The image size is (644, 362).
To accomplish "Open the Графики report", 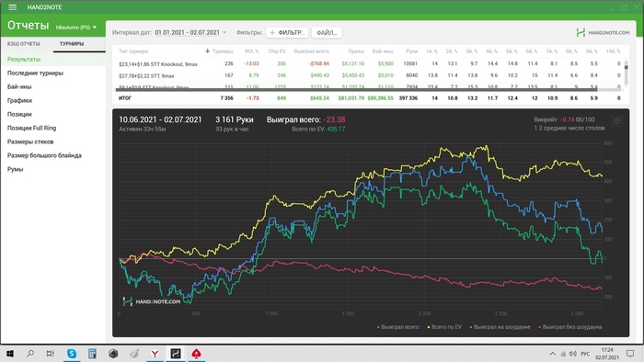I will pyautogui.click(x=19, y=100).
